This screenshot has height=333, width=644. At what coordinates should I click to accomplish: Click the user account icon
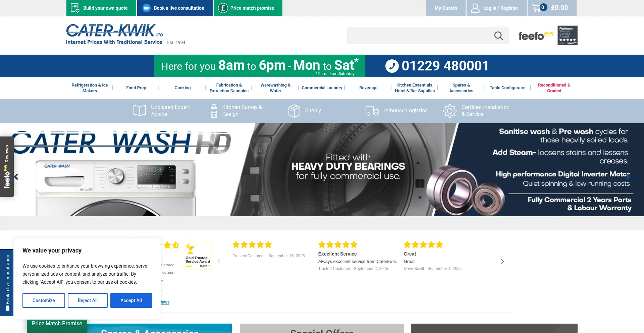click(475, 8)
